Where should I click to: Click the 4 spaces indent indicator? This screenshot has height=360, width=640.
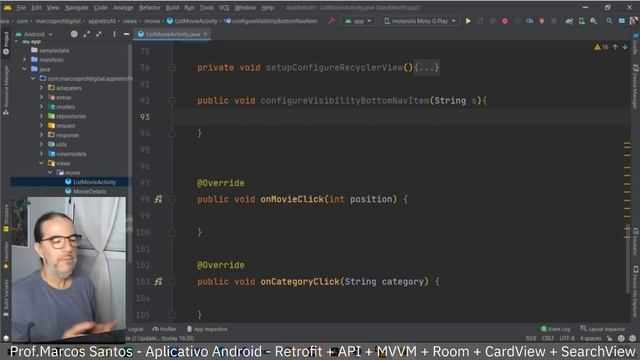[591, 338]
